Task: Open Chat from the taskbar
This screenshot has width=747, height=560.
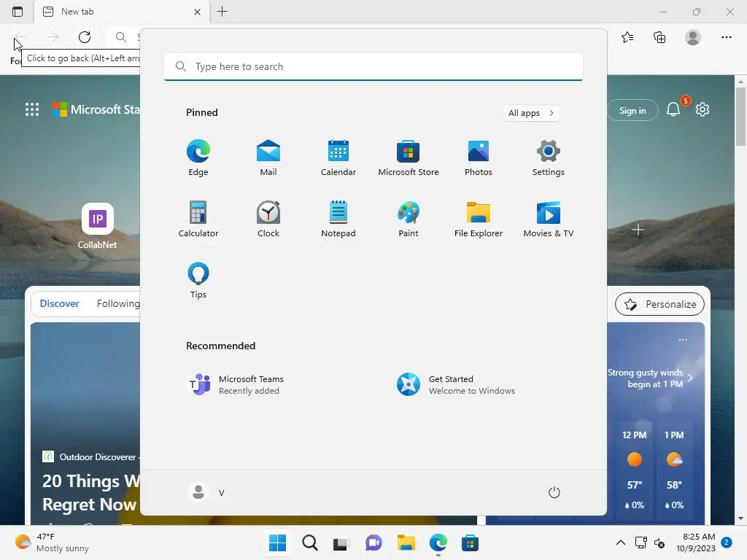Action: (x=373, y=542)
